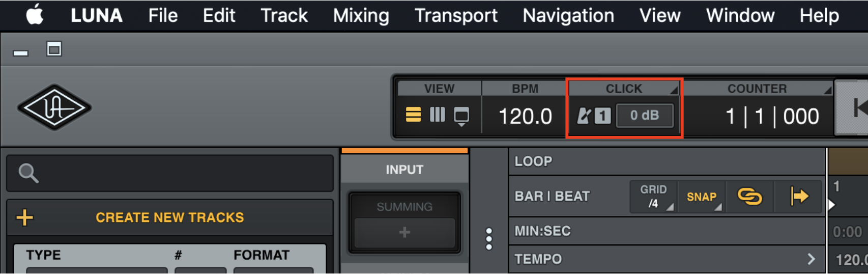Open the Transport menu

(x=456, y=15)
